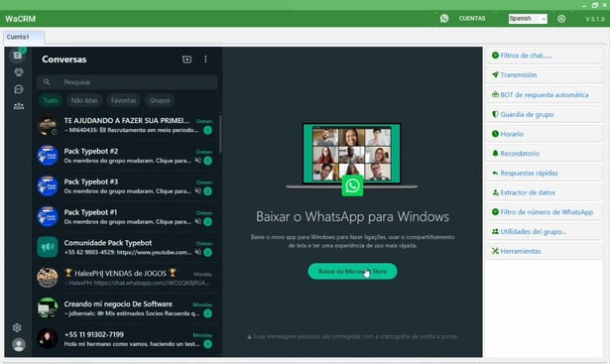Viewport: 610px width, 364px height.
Task: Open the Status icon in WhatsApp sidebar
Action: [18, 72]
